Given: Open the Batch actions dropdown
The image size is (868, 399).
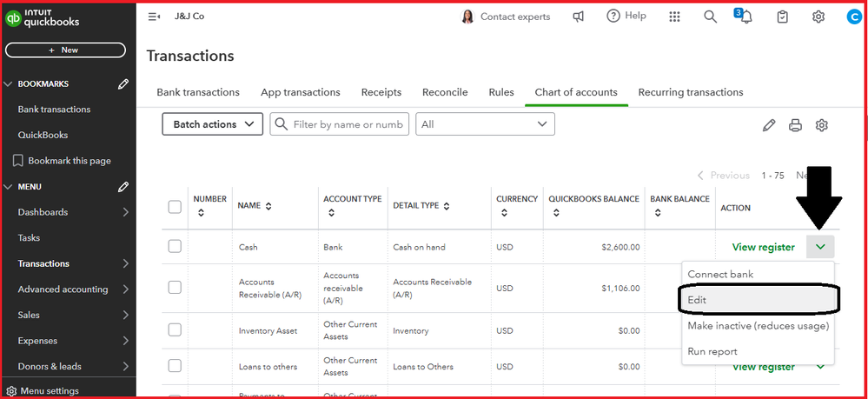Looking at the screenshot, I should 212,124.
